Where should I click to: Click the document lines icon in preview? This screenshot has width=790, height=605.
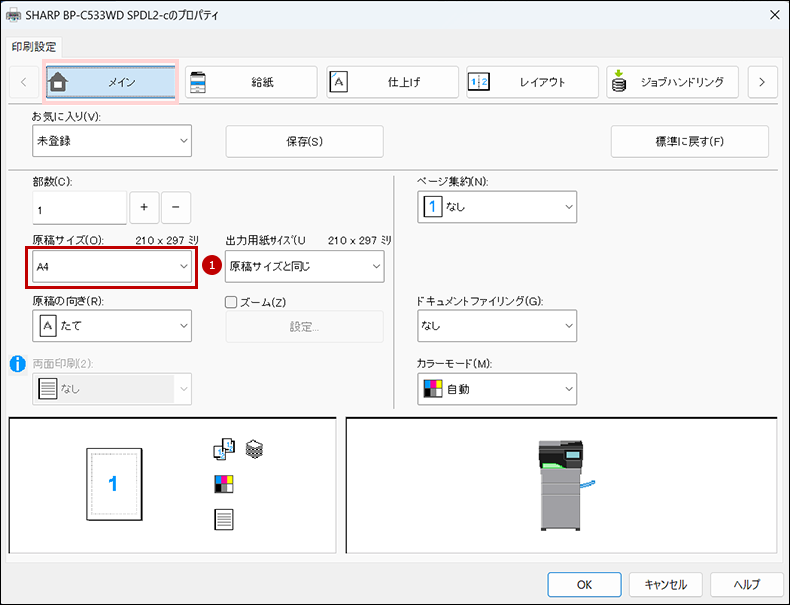coord(224,519)
